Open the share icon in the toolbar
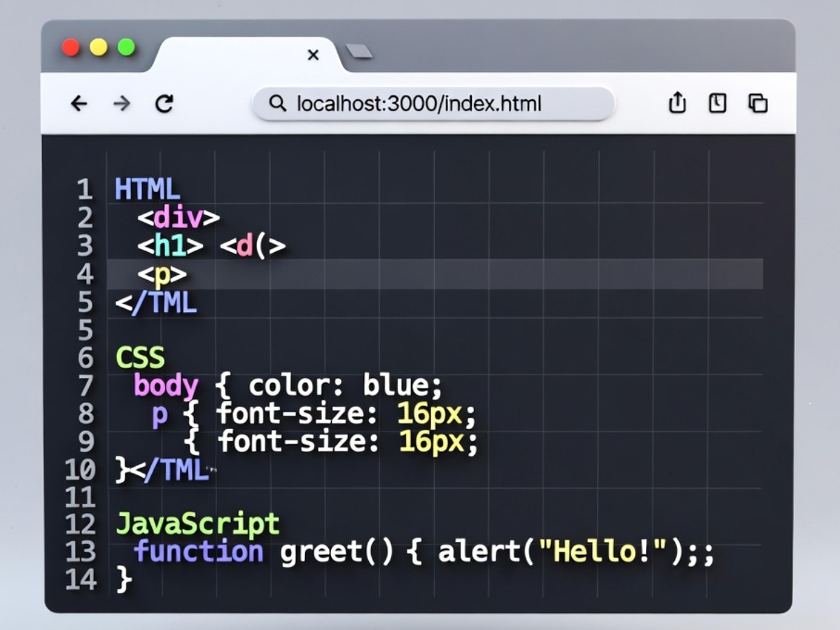This screenshot has height=630, width=840. click(677, 103)
